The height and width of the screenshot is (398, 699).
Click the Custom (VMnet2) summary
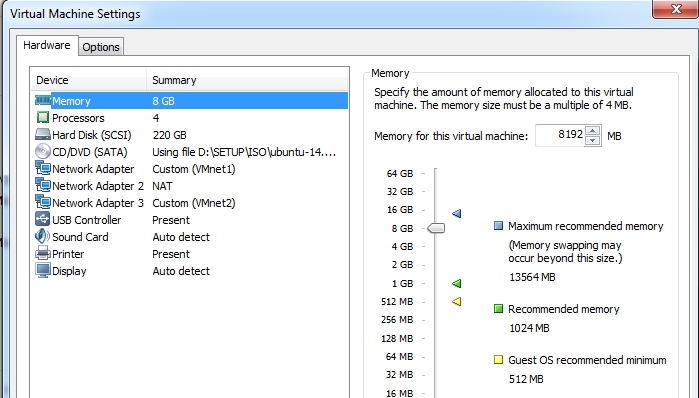(193, 203)
